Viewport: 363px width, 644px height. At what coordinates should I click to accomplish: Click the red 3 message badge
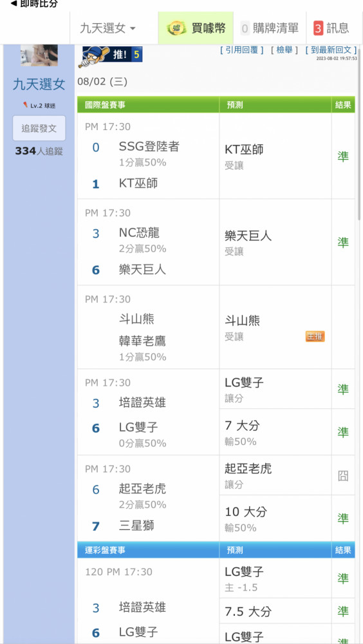[x=318, y=28]
